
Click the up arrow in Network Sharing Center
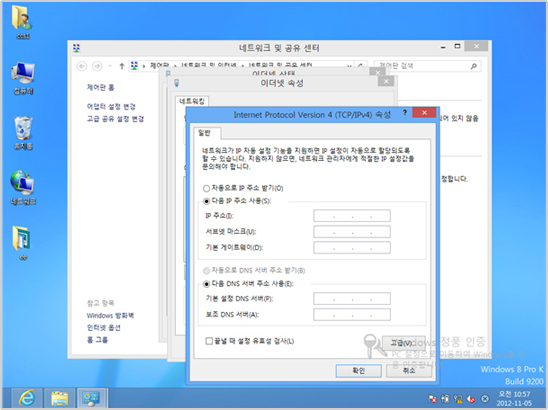[x=122, y=66]
